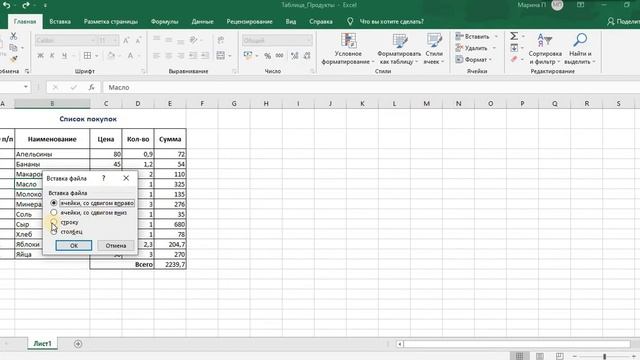Select column G header
The height and width of the screenshot is (360, 640).
(x=234, y=104)
